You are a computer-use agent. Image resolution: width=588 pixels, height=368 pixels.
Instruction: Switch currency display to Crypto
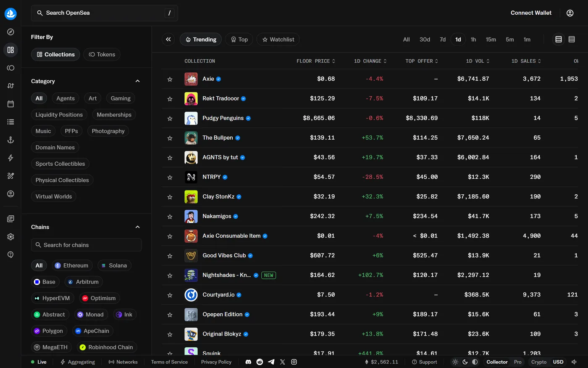[x=538, y=362]
